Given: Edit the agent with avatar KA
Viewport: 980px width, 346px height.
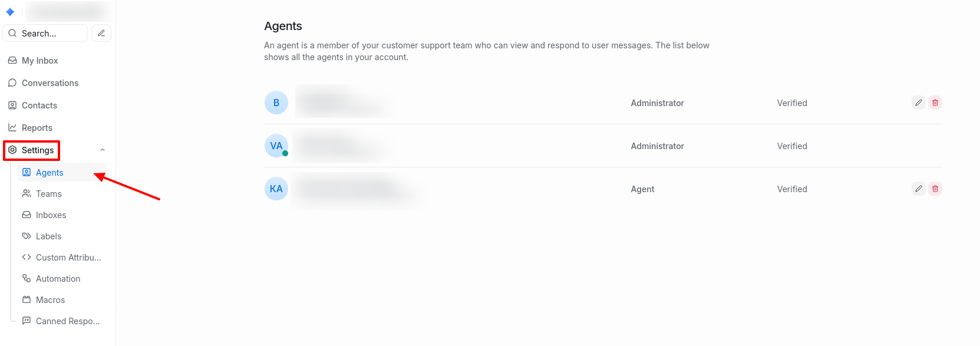Looking at the screenshot, I should click(918, 189).
